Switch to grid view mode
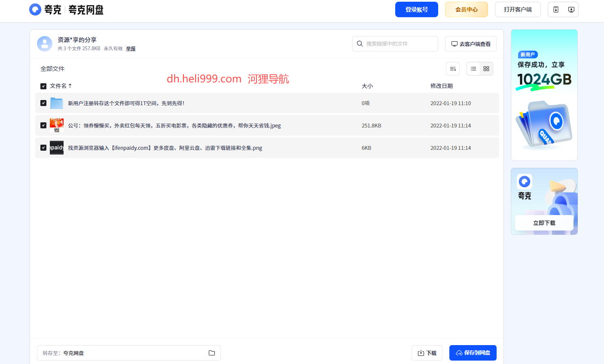This screenshot has width=604, height=364. 486,68
